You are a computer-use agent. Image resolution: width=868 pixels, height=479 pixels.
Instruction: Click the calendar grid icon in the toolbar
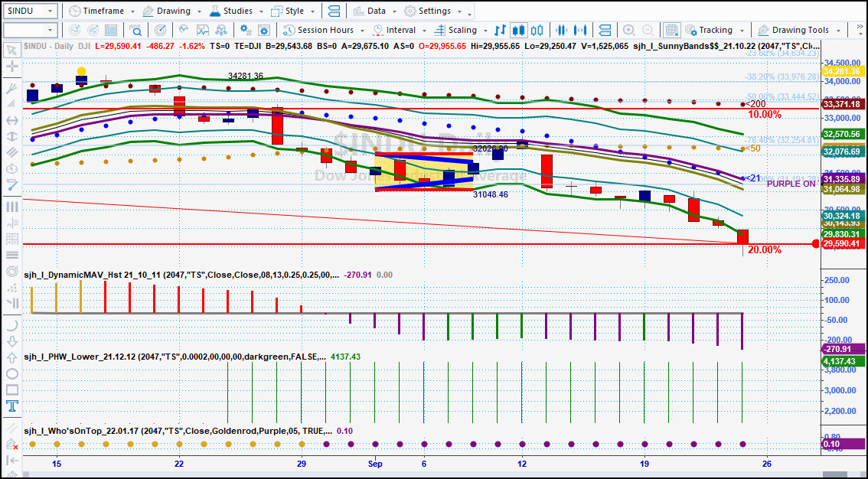coord(111,30)
